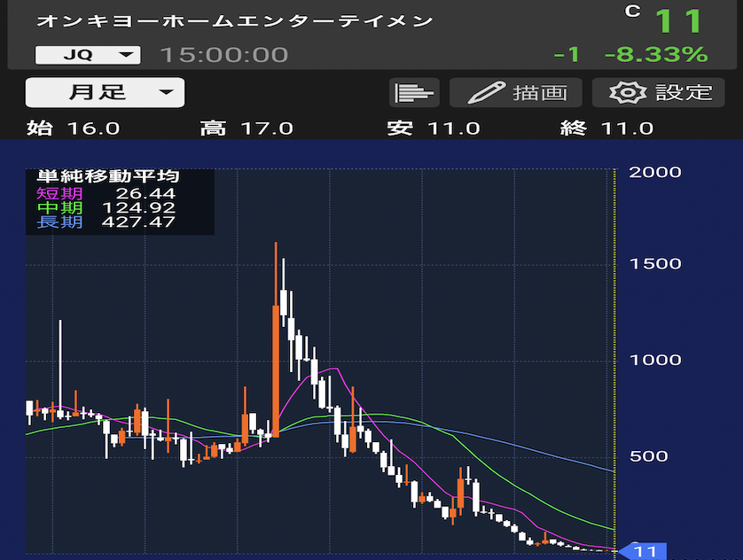
Task: Click the stock name オンキヨーホームエンターテイメン
Action: (235, 21)
